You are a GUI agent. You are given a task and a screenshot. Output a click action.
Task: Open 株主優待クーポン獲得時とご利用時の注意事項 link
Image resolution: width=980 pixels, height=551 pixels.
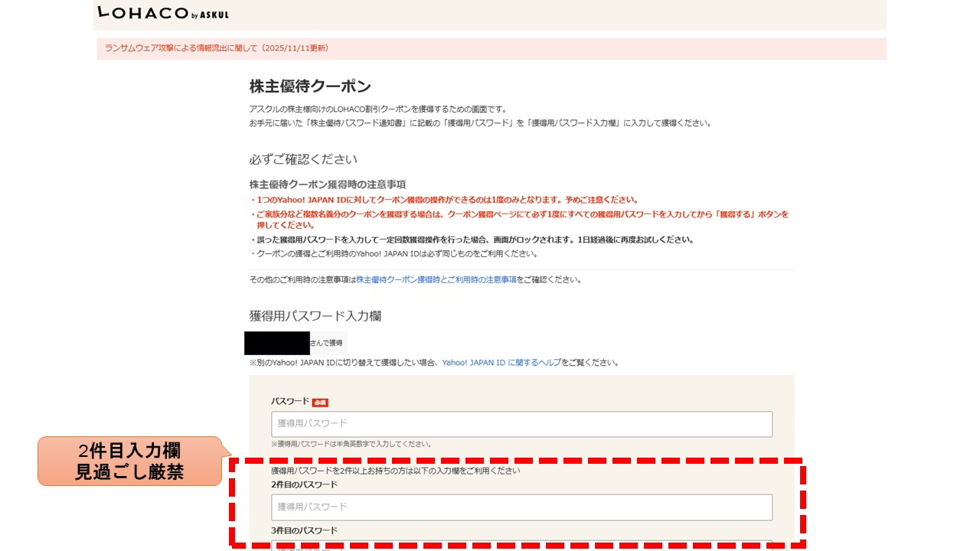(x=436, y=280)
